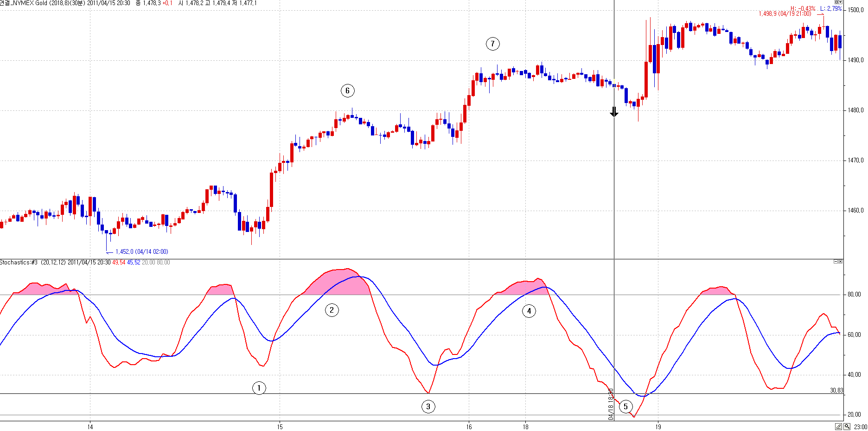Click the 1,498,9 high price label
This screenshot has height=431, width=868.
point(785,14)
